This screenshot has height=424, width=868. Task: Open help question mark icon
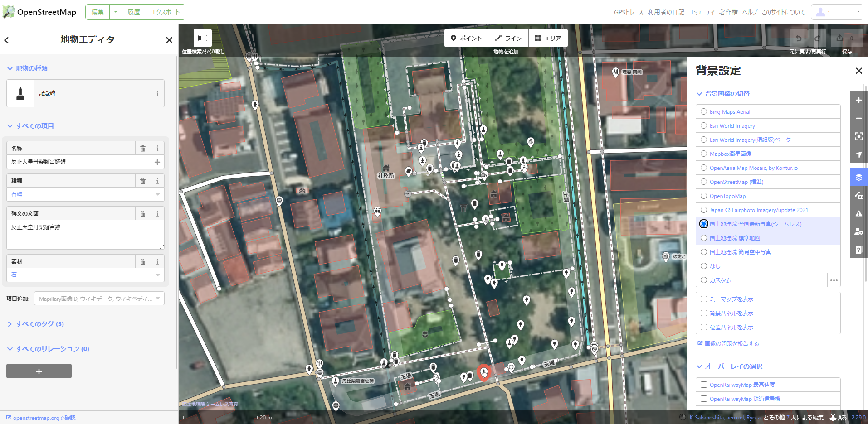click(858, 250)
